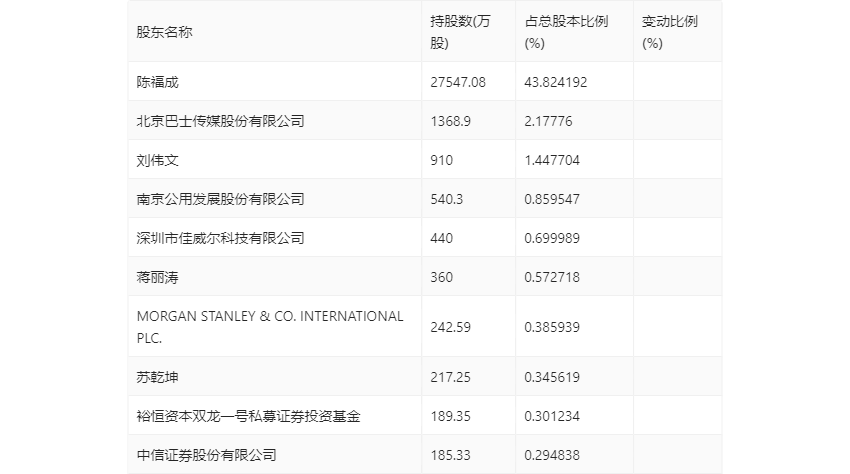The height and width of the screenshot is (474, 850).
Task: Select shareholder name 陈福成
Action: pos(157,82)
